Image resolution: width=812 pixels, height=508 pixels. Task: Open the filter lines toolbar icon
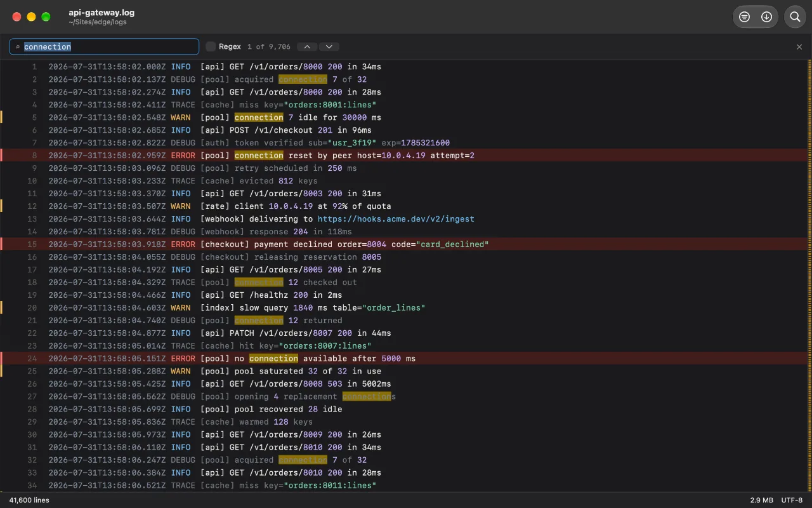(x=745, y=17)
